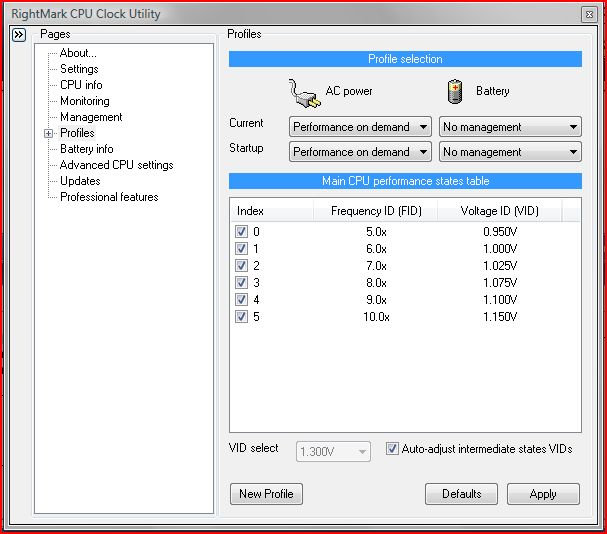Open Current Battery profile dropdown
Screen dimensions: 607x534
click(510, 127)
